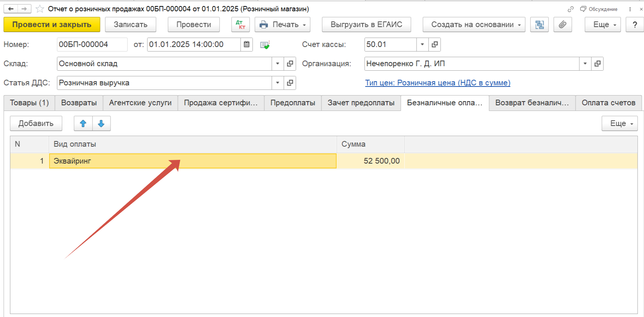Click the document posted status icon

tap(265, 45)
